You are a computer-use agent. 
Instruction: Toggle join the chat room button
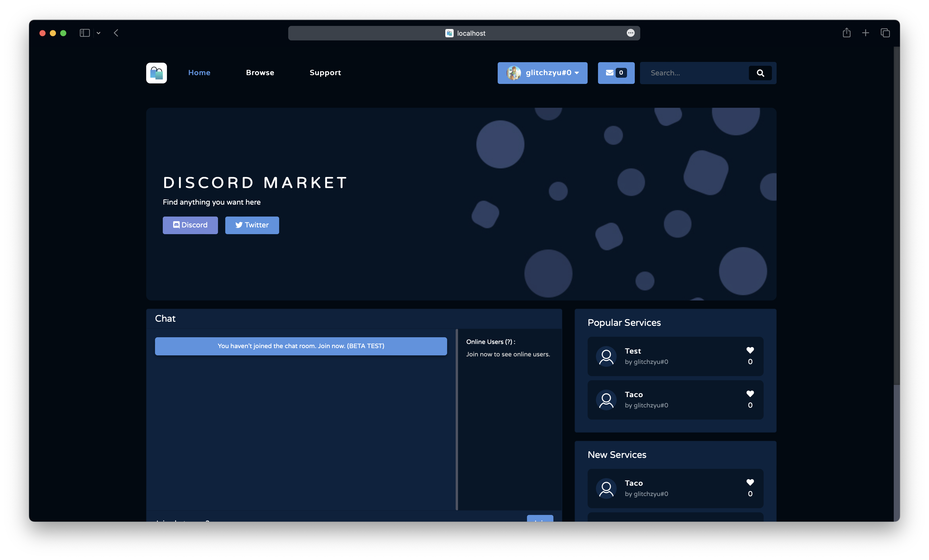[x=301, y=345]
